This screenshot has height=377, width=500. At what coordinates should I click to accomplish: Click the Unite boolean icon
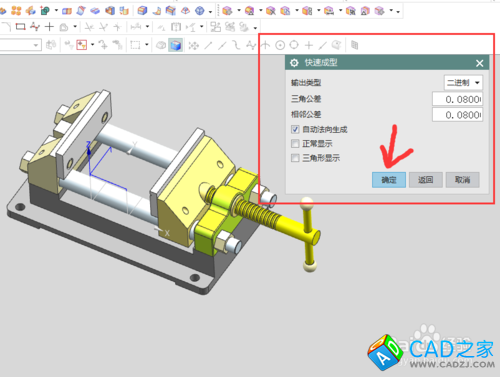pos(45,11)
